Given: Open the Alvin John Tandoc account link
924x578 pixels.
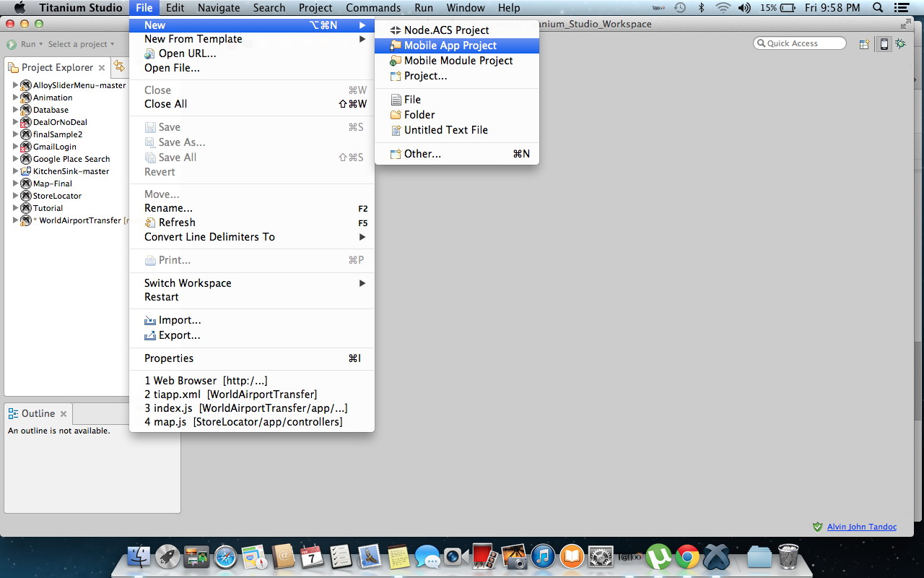Looking at the screenshot, I should point(862,527).
